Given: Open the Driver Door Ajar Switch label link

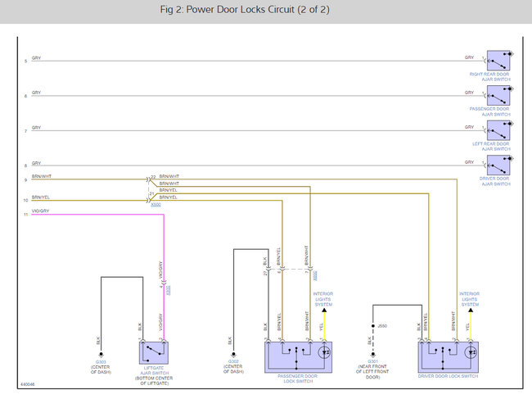Looking at the screenshot, I should (x=494, y=181).
